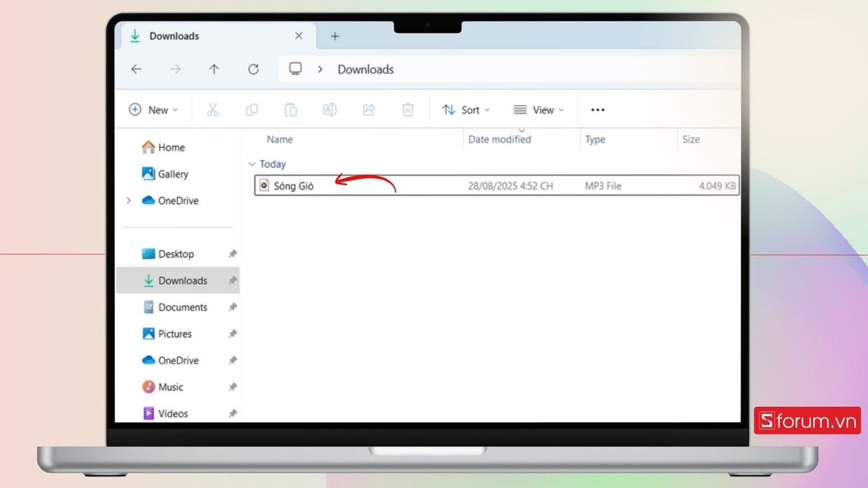This screenshot has height=488, width=868.
Task: Click the Back navigation arrow
Action: click(136, 69)
